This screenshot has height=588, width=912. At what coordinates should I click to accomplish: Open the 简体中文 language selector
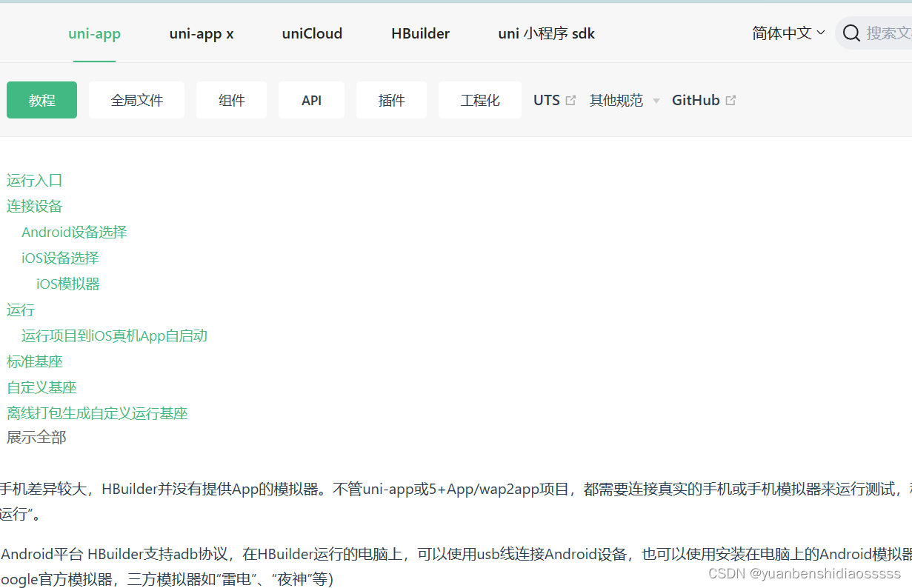[x=782, y=33]
